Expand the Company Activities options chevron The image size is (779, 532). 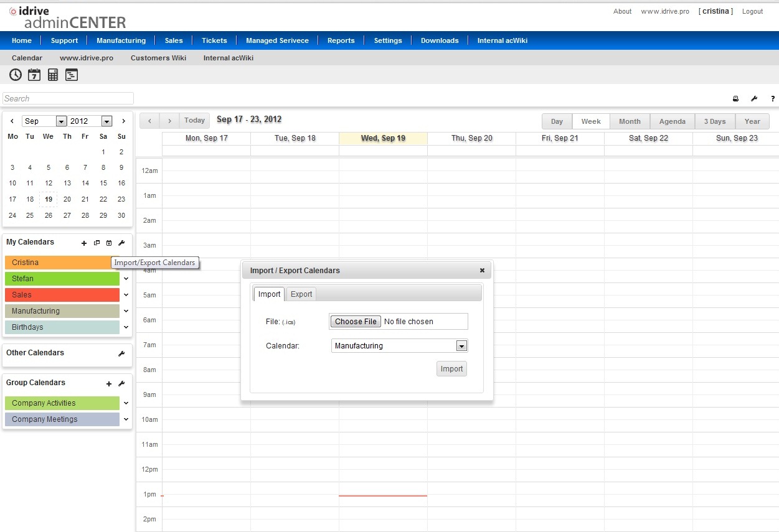[126, 403]
